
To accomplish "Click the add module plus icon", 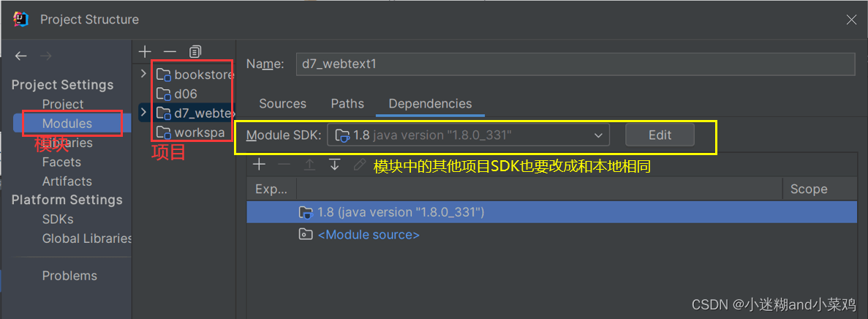I will (145, 52).
